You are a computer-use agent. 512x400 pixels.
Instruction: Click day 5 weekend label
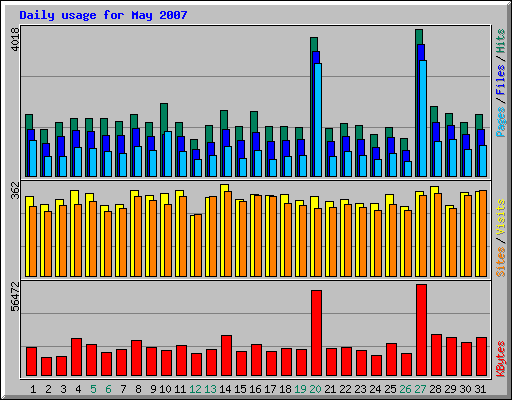click(x=93, y=389)
